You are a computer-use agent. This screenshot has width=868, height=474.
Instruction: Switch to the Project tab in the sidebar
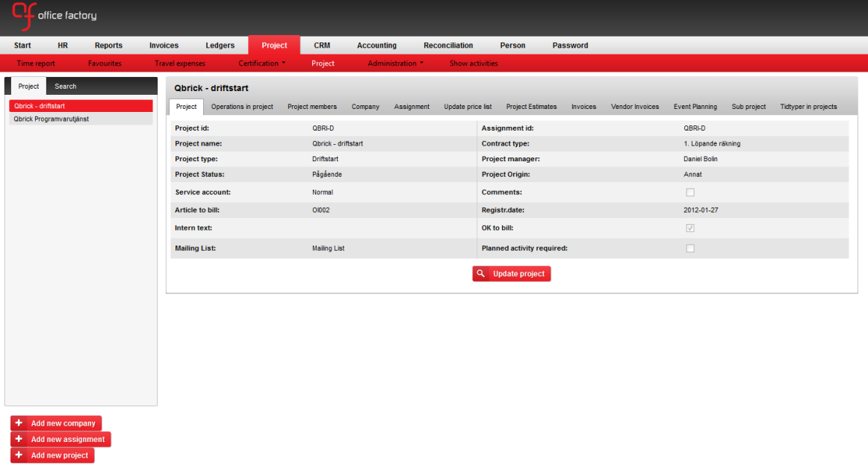click(28, 87)
